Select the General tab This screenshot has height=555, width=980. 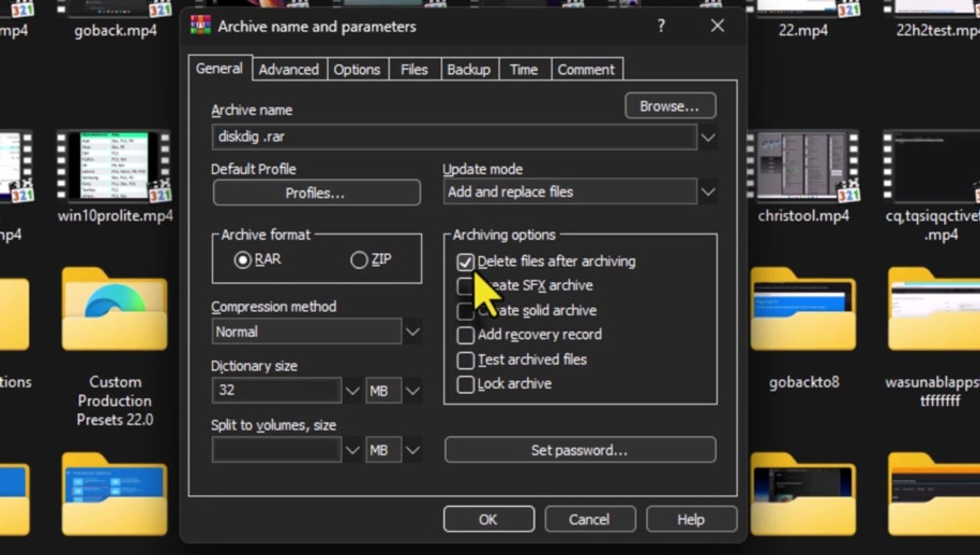(220, 68)
